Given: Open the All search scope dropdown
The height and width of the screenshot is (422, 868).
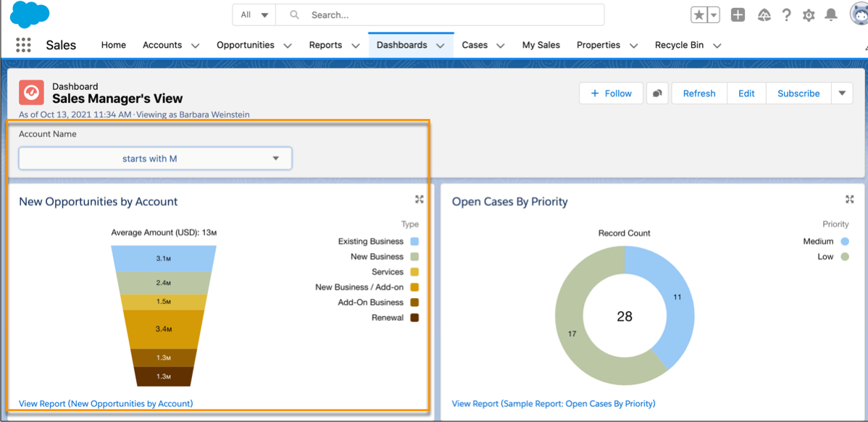Looking at the screenshot, I should pyautogui.click(x=254, y=15).
